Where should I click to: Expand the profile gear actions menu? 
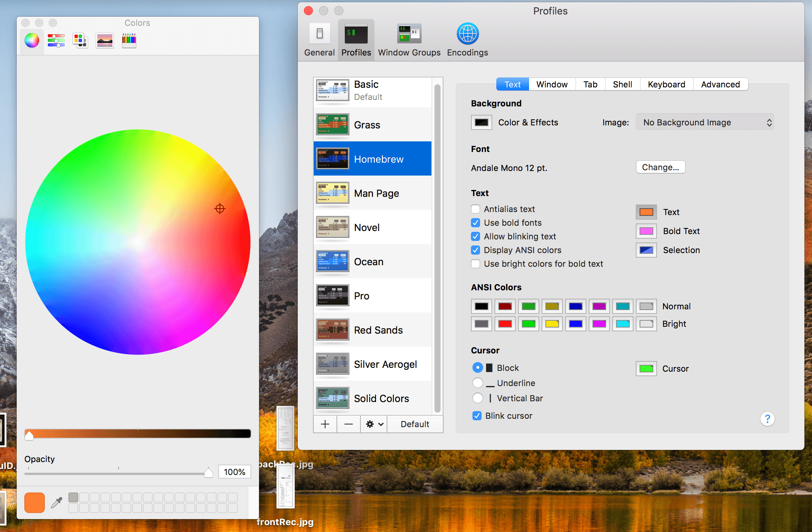pos(374,424)
